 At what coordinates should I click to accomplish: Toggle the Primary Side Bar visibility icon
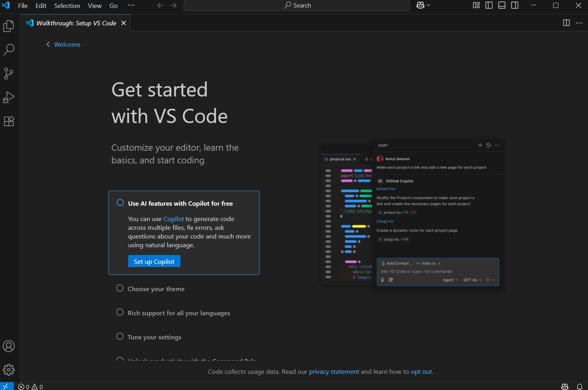click(x=489, y=5)
